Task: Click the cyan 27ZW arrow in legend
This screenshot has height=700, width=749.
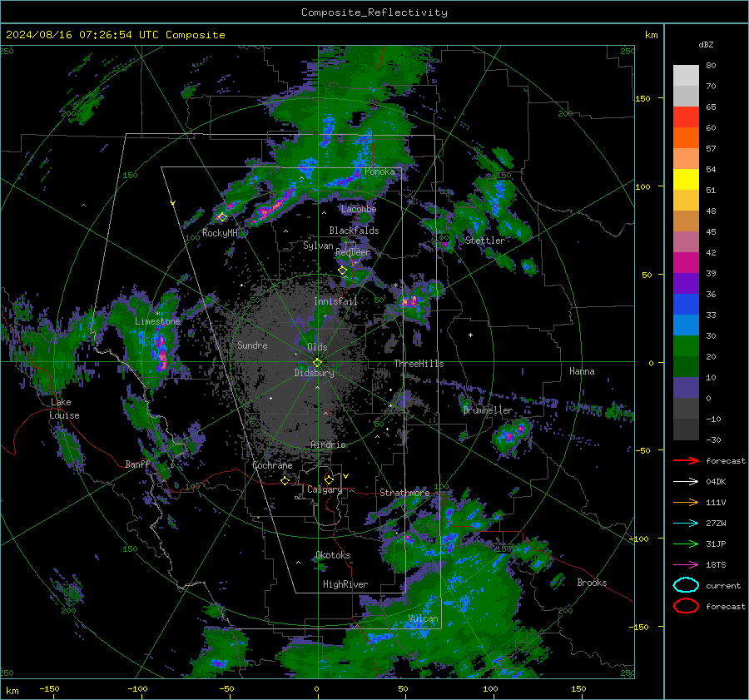Action: pyautogui.click(x=686, y=524)
